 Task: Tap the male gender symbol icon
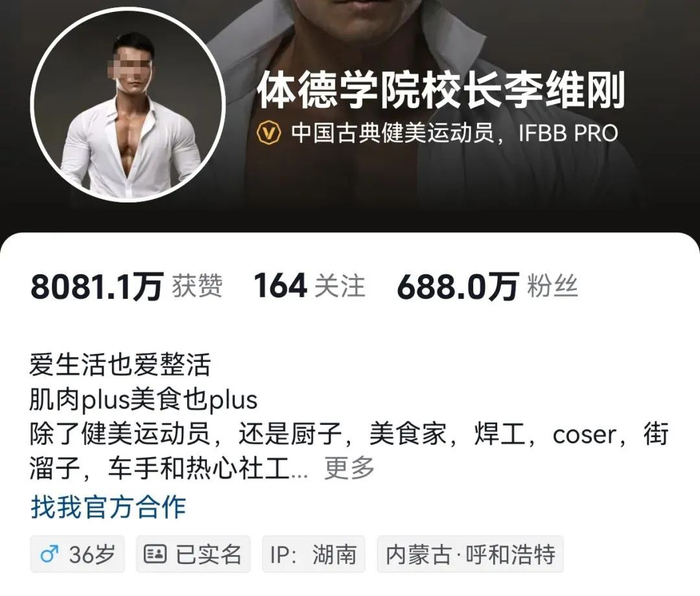coord(49,554)
